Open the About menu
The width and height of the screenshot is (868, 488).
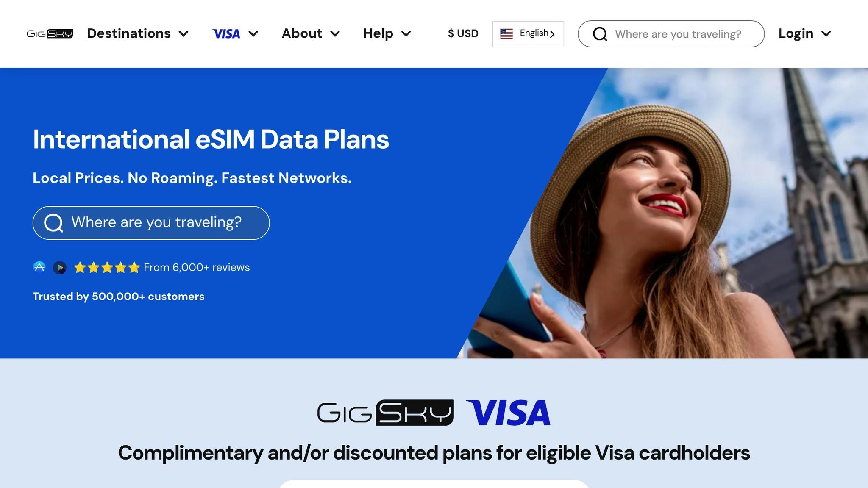point(311,33)
